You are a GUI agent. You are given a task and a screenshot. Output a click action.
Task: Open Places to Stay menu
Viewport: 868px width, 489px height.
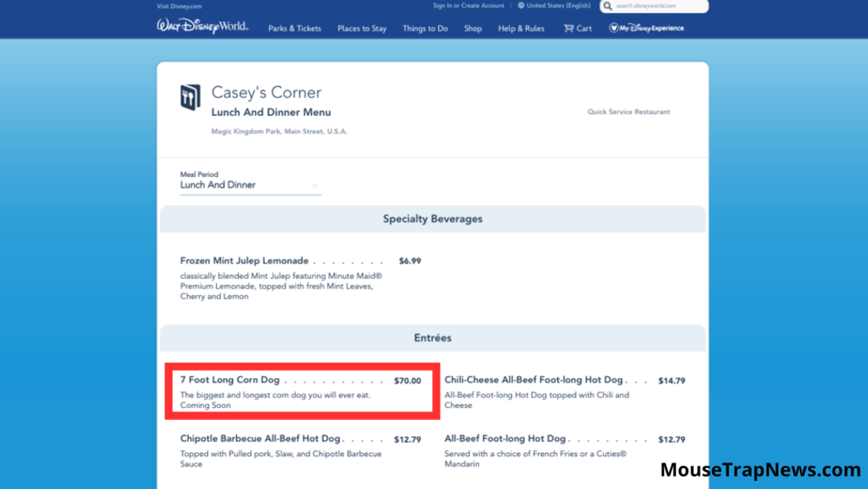362,28
